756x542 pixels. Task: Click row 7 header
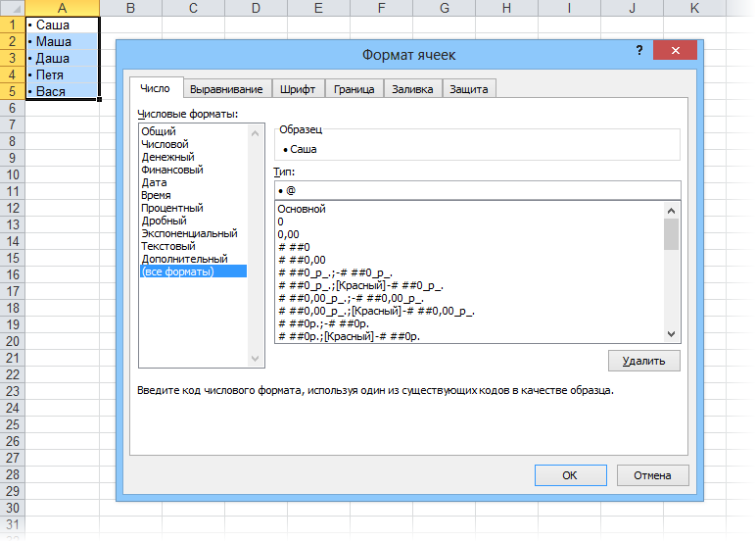(13, 125)
